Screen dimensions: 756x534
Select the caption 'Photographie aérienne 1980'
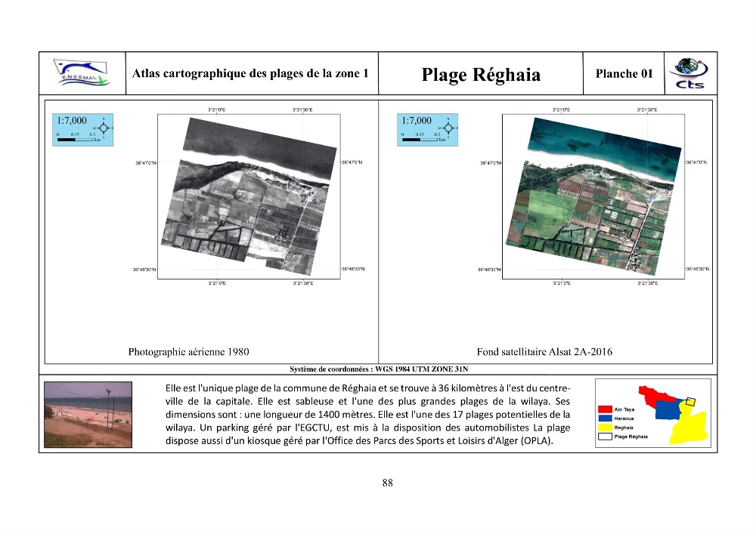click(188, 352)
